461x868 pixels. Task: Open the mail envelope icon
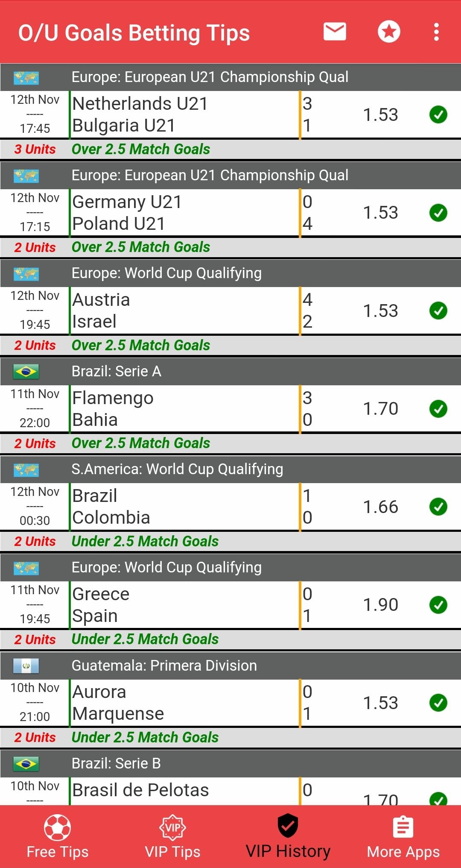[x=335, y=32]
